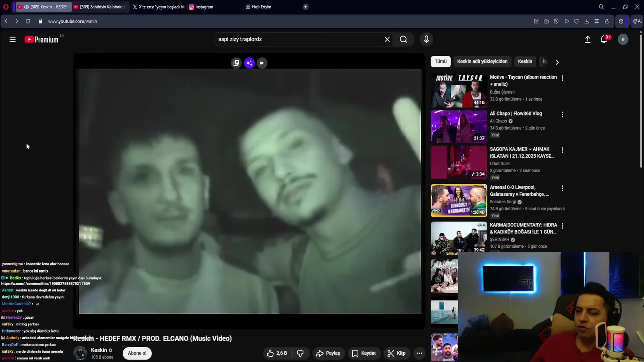Open the Keskin channel avatar
This screenshot has width=644, height=362.
click(x=80, y=353)
